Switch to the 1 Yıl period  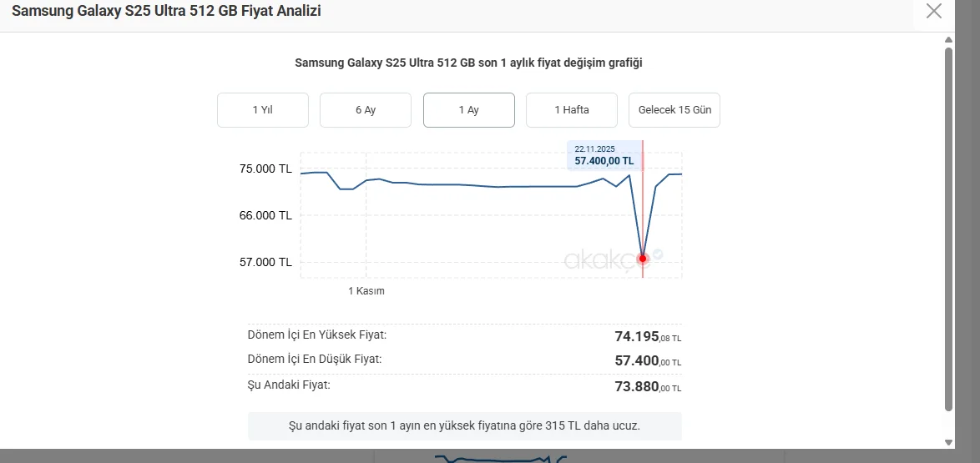tap(263, 110)
